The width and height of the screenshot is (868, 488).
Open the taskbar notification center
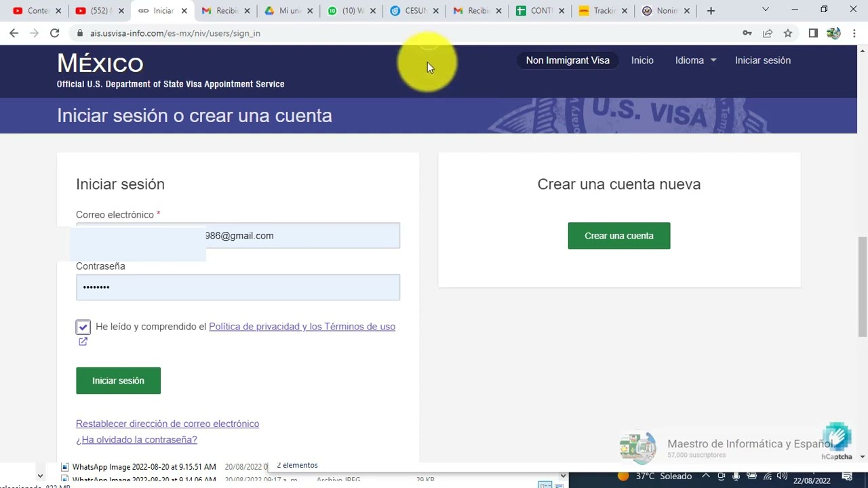(x=846, y=476)
